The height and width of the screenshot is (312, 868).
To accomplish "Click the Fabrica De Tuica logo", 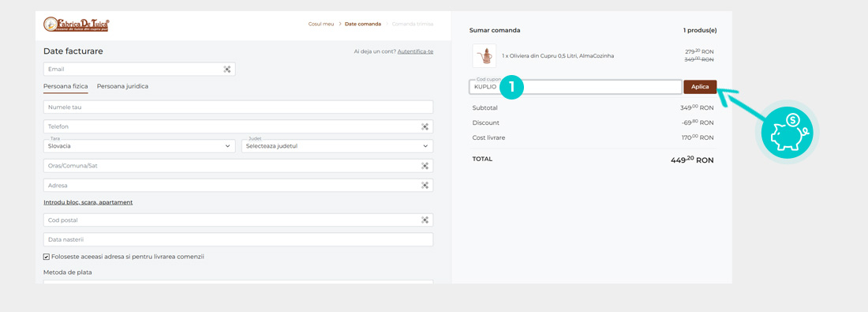I will coord(76,24).
